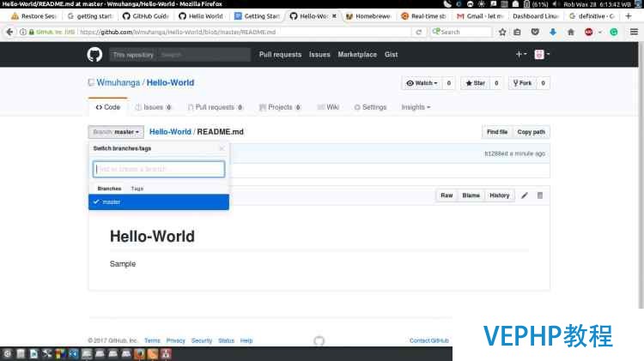Open the user avatar dropdown menu

542,54
